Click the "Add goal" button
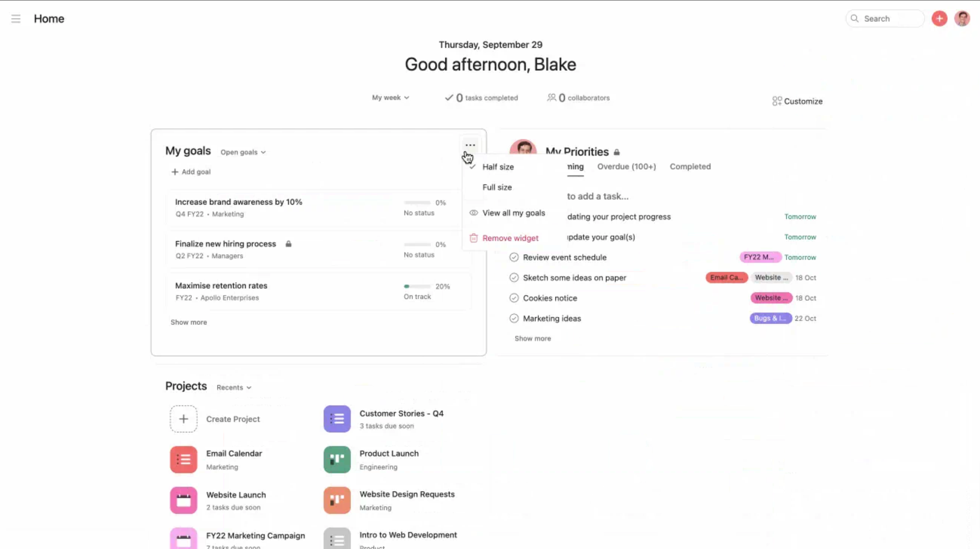The height and width of the screenshot is (549, 980). [x=190, y=172]
